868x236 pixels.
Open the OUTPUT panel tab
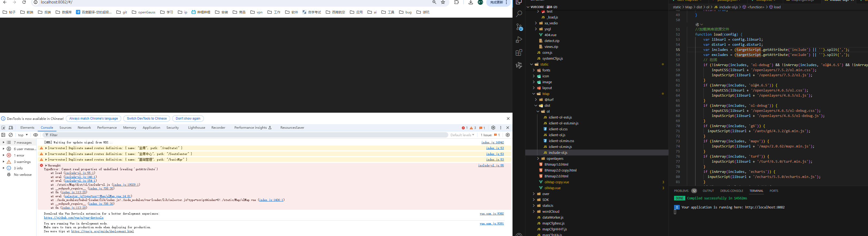[x=708, y=191]
